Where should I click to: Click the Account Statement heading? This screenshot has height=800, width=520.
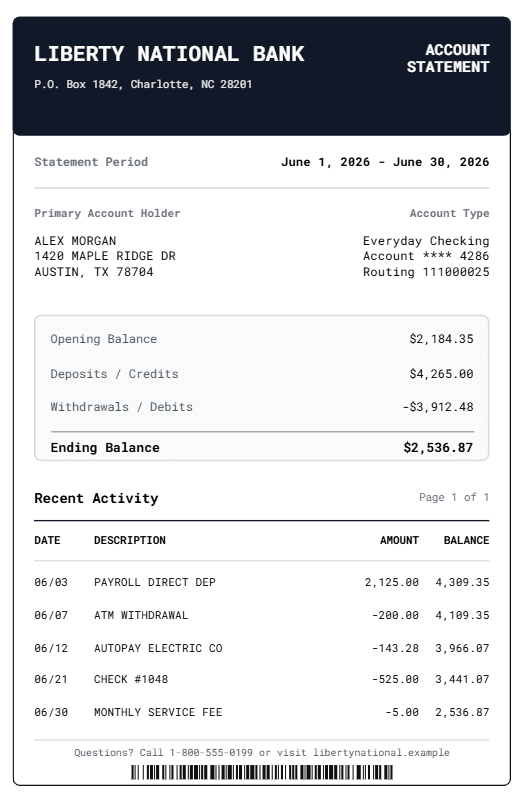448,58
